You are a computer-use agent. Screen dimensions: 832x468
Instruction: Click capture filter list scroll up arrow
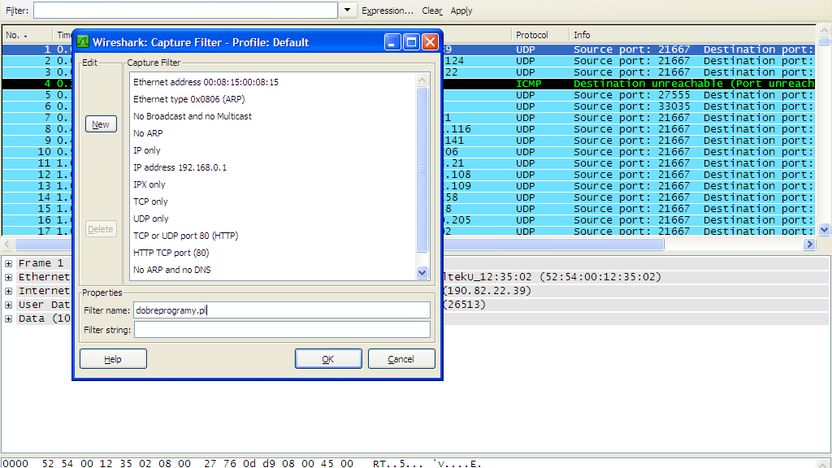pos(422,80)
